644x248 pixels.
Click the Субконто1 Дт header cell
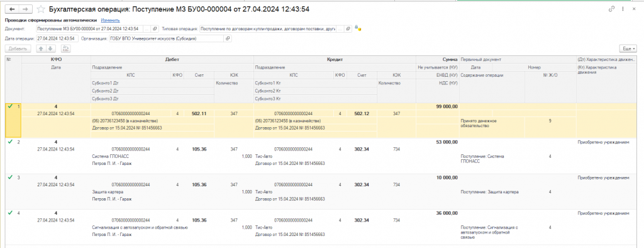[152, 82]
